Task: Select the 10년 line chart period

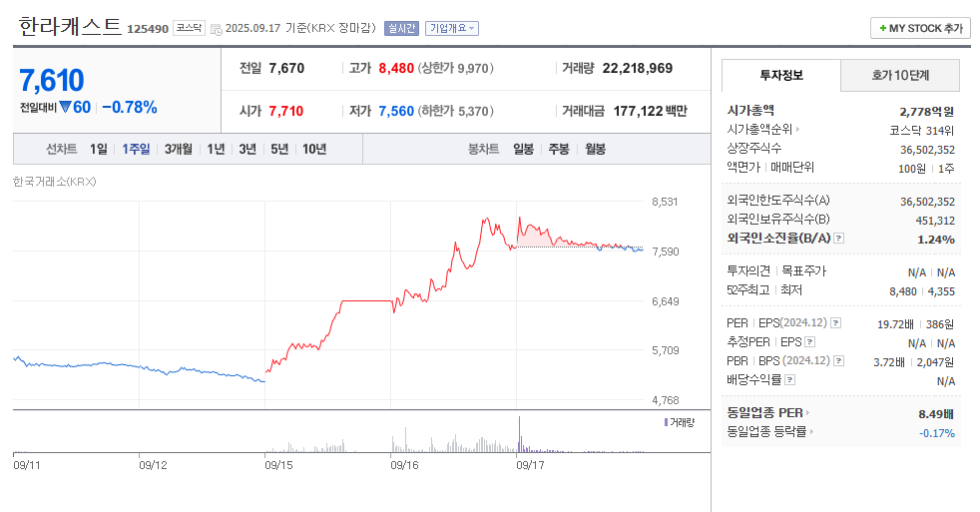Action: pyautogui.click(x=314, y=149)
